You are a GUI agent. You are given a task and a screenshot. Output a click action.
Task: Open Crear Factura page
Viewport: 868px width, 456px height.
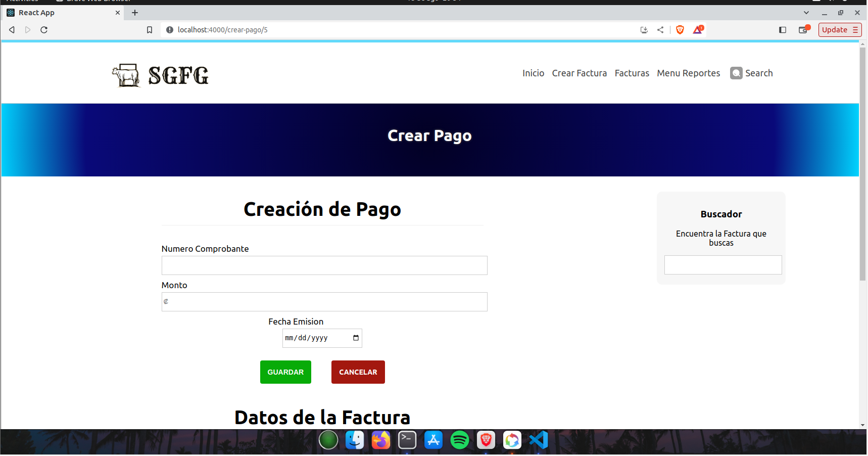579,73
